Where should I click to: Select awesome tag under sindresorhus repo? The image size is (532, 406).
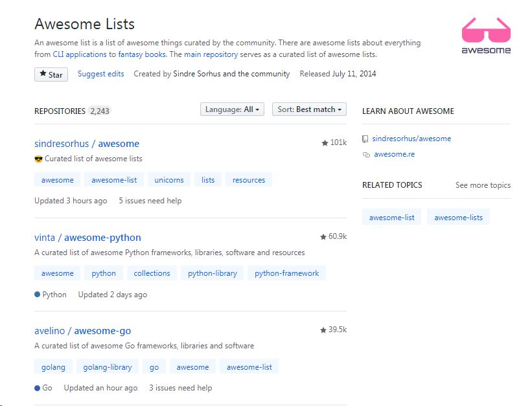tap(57, 180)
